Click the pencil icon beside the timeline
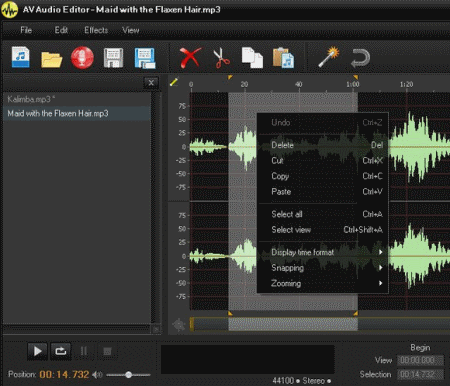450x386 pixels. point(174,82)
